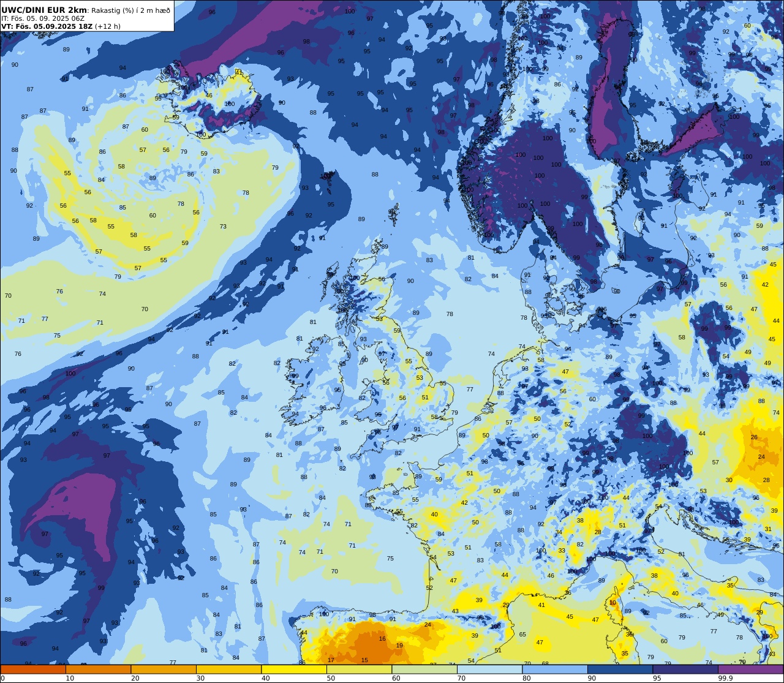The height and width of the screenshot is (683, 784).
Task: Click the map value 65 over the Mediterranean
Action: tap(522, 635)
